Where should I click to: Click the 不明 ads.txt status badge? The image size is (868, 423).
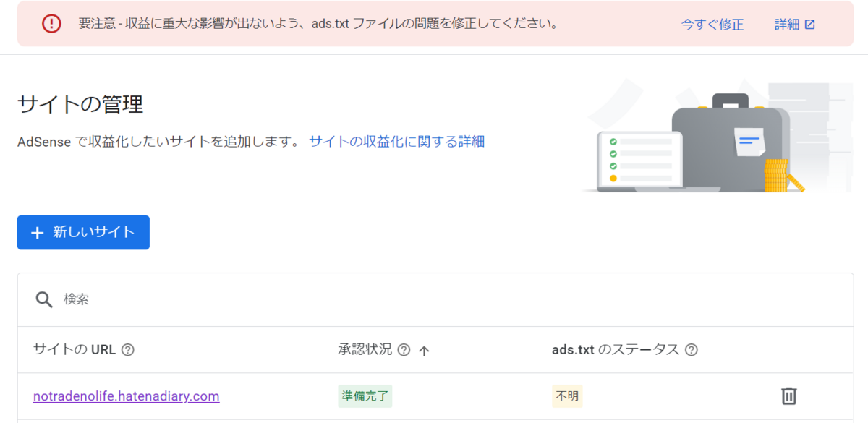pos(567,396)
